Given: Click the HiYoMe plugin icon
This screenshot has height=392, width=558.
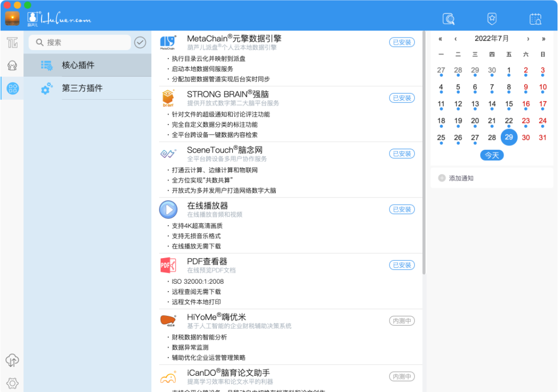Looking at the screenshot, I should (x=168, y=321).
